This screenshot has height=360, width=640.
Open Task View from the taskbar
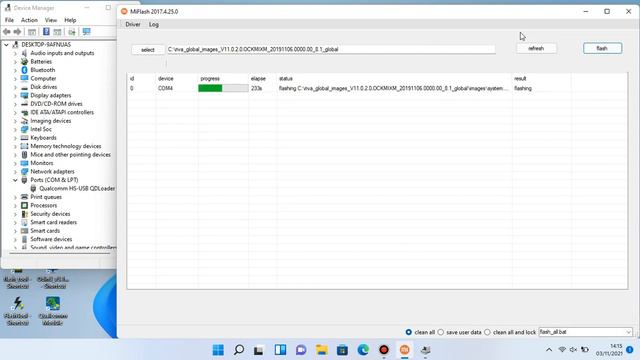258,350
